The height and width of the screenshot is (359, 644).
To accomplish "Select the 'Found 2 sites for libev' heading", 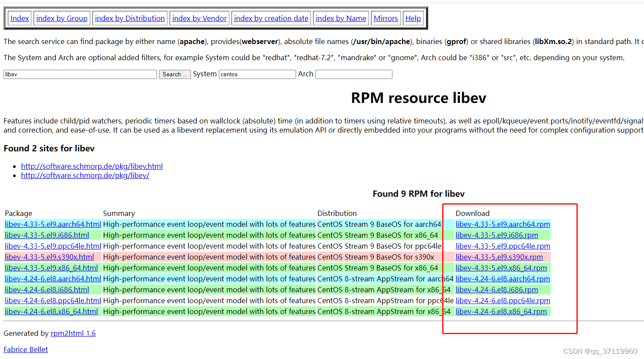I will [49, 148].
